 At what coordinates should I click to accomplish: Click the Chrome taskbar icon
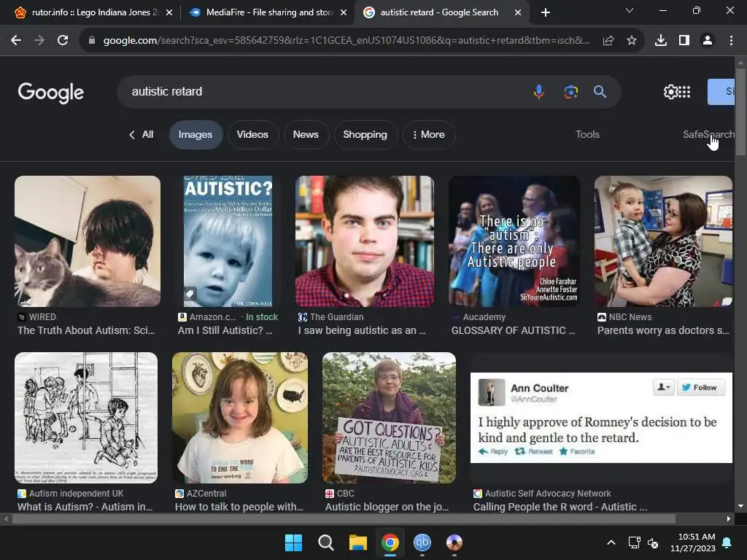click(390, 542)
